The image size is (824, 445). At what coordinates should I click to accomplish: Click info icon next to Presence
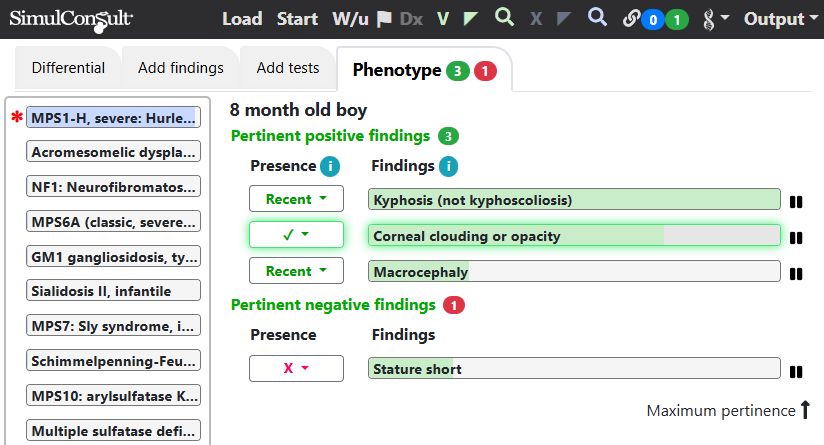tap(330, 166)
